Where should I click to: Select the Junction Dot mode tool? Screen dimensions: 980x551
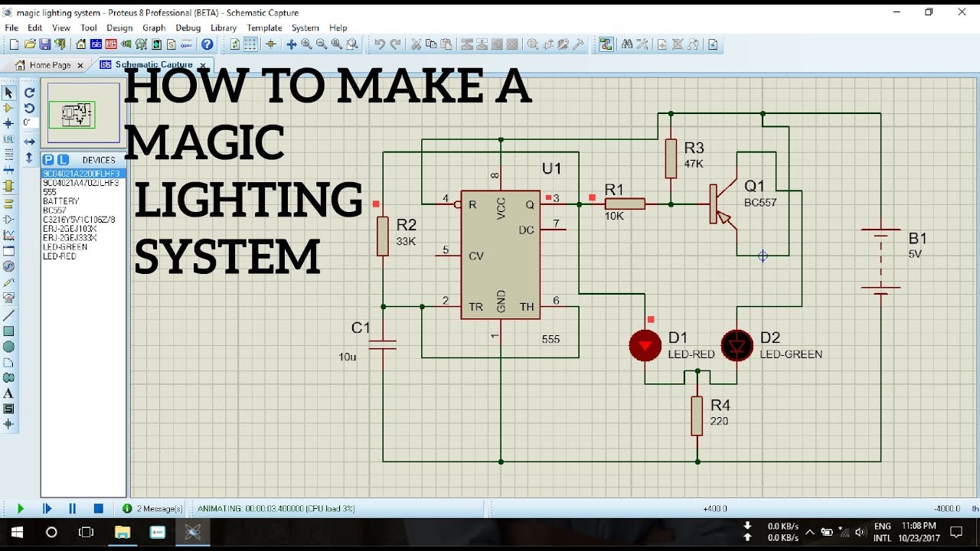pyautogui.click(x=8, y=123)
